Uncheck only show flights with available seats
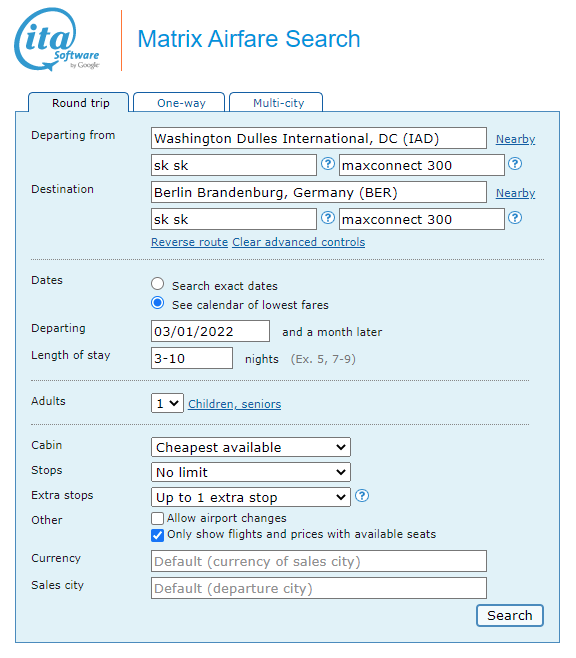Viewport: 576px width, 658px height. [157, 535]
